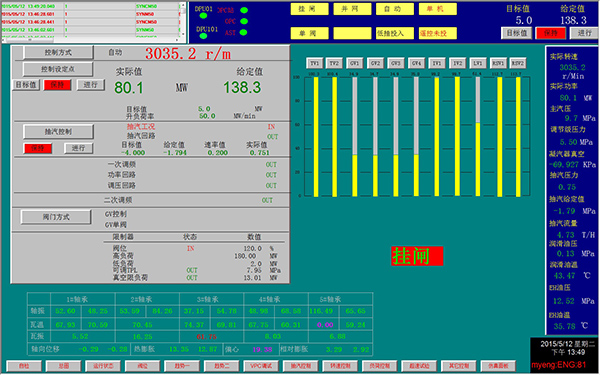The image size is (600, 375).
Task: Click the green AST status lamp
Action: (244, 33)
